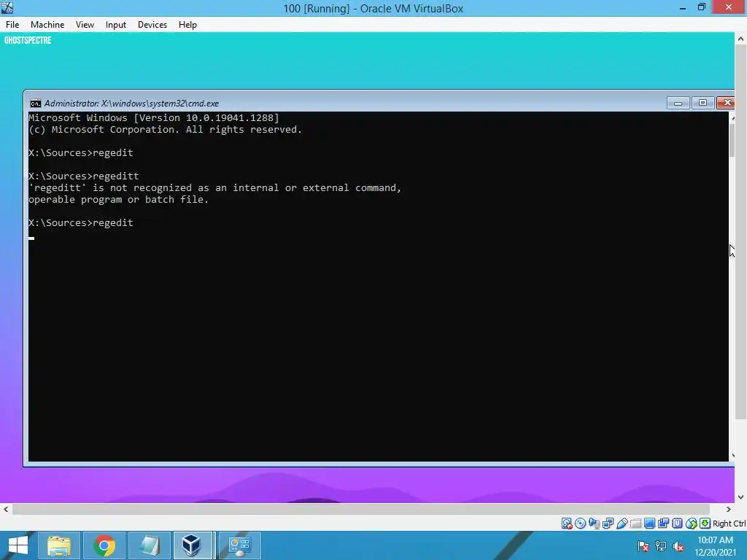
Task: Click the 'regeditt' is not recognized error line
Action: pos(215,188)
